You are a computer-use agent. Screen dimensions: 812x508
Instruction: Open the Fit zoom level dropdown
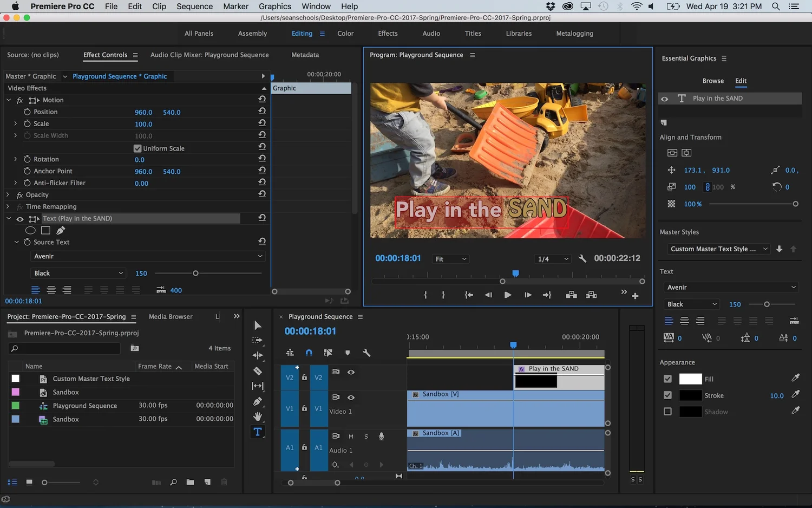(x=450, y=259)
